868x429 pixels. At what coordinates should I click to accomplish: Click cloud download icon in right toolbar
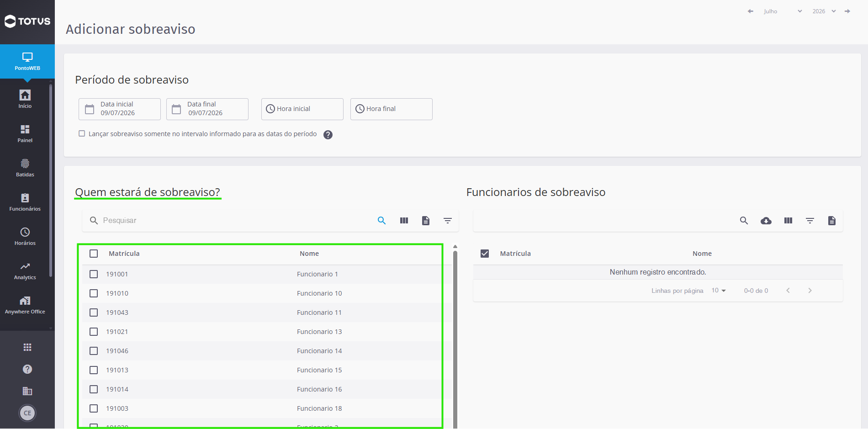[x=766, y=221]
